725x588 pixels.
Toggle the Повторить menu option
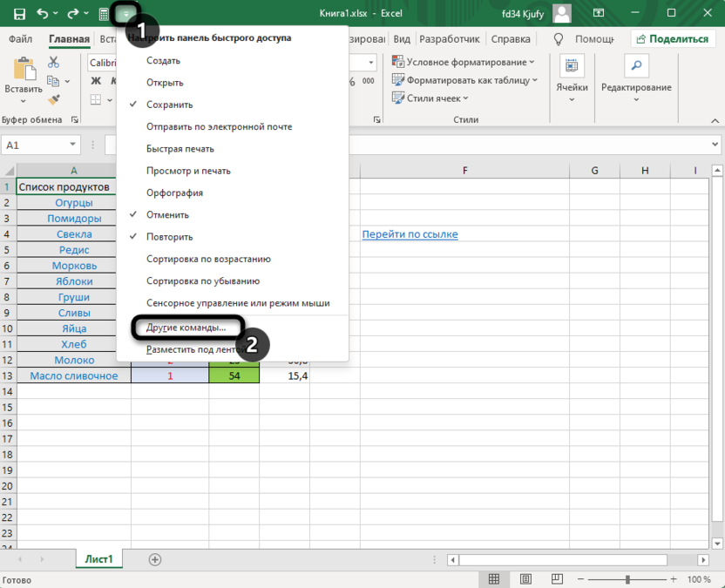[x=169, y=237]
